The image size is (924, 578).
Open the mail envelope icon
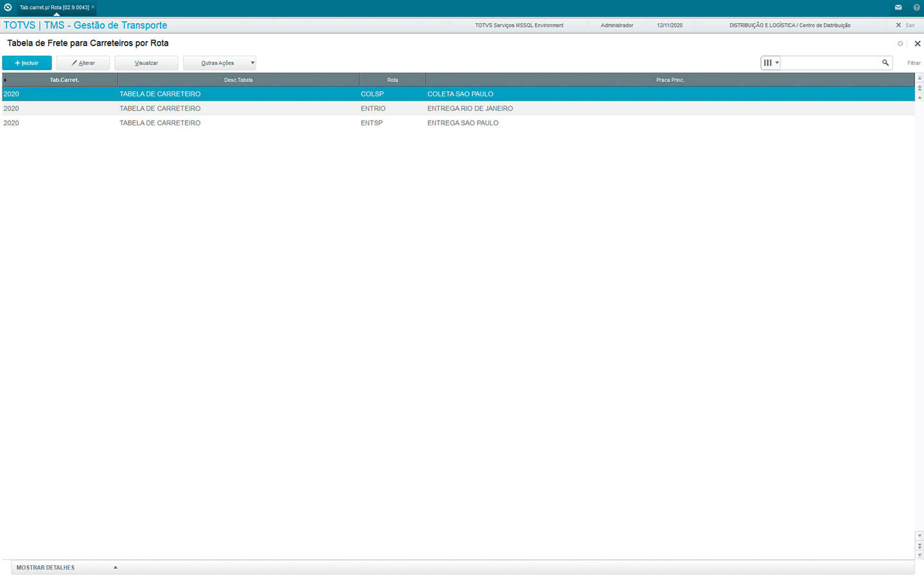[898, 8]
